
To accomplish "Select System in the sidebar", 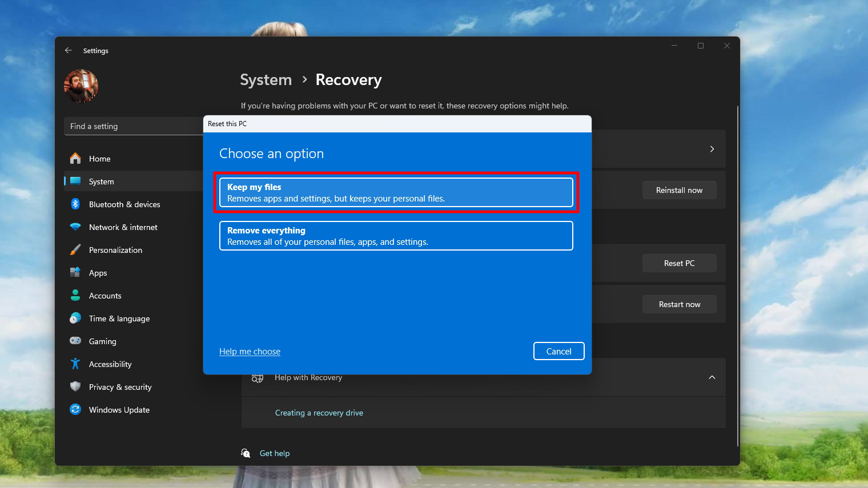I will click(134, 182).
